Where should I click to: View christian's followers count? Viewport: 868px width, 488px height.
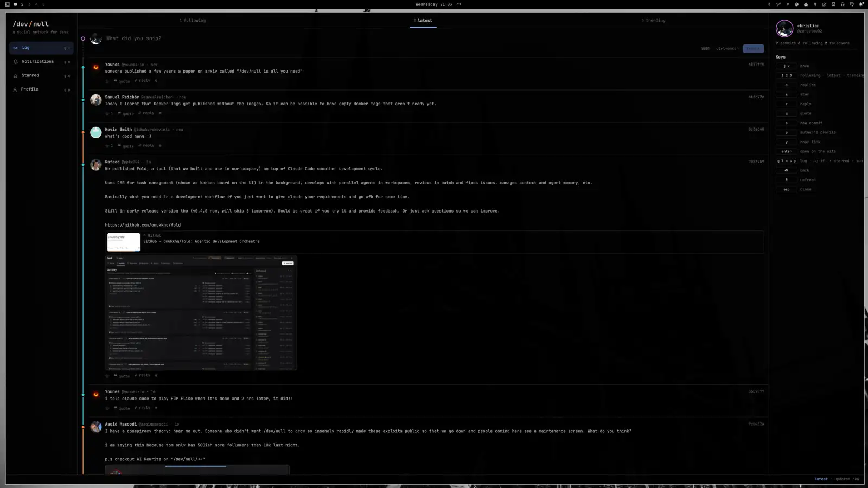pos(837,43)
